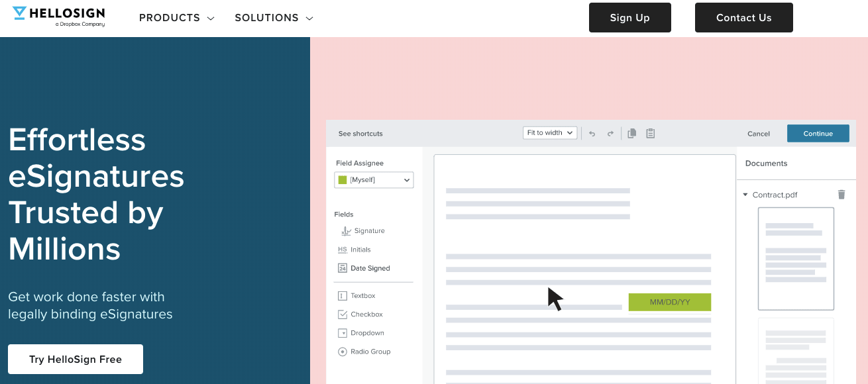Select the Date Signed calendar icon
The height and width of the screenshot is (384, 868).
(343, 268)
